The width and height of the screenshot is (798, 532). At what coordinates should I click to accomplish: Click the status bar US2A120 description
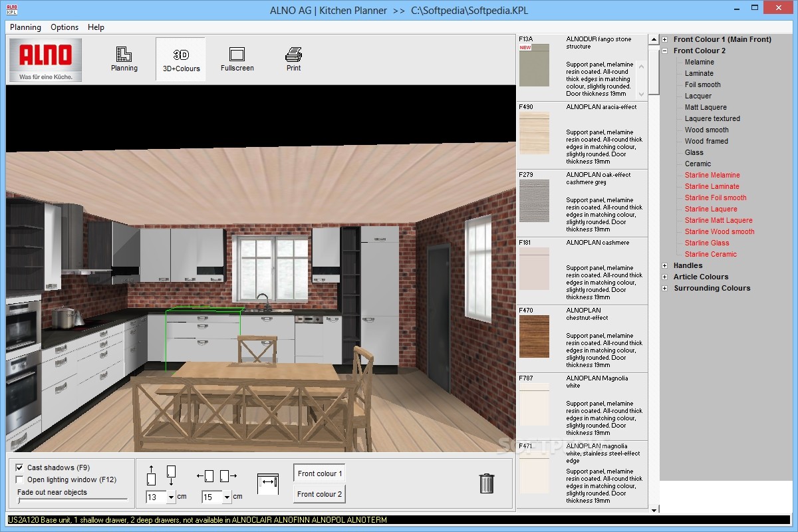pyautogui.click(x=197, y=520)
